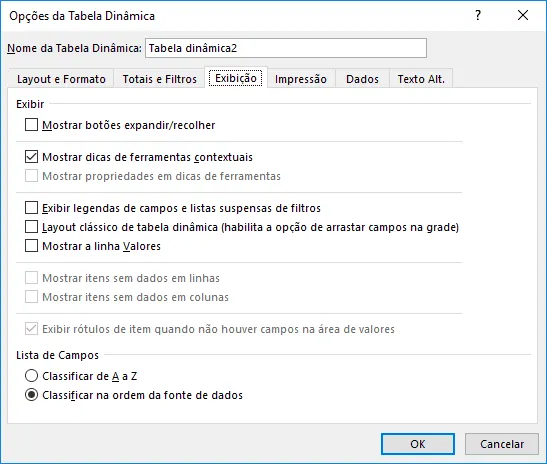
Task: Tick the Mostrar a linha Valores checkbox
Action: [31, 246]
